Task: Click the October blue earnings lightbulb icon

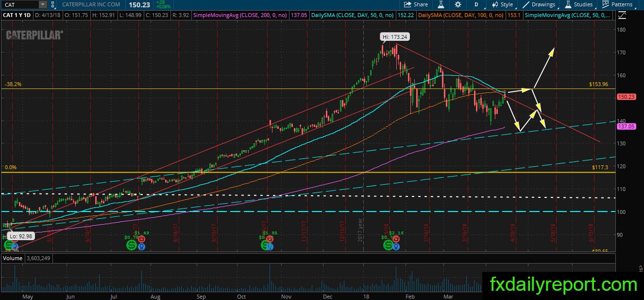Action: pos(270,247)
